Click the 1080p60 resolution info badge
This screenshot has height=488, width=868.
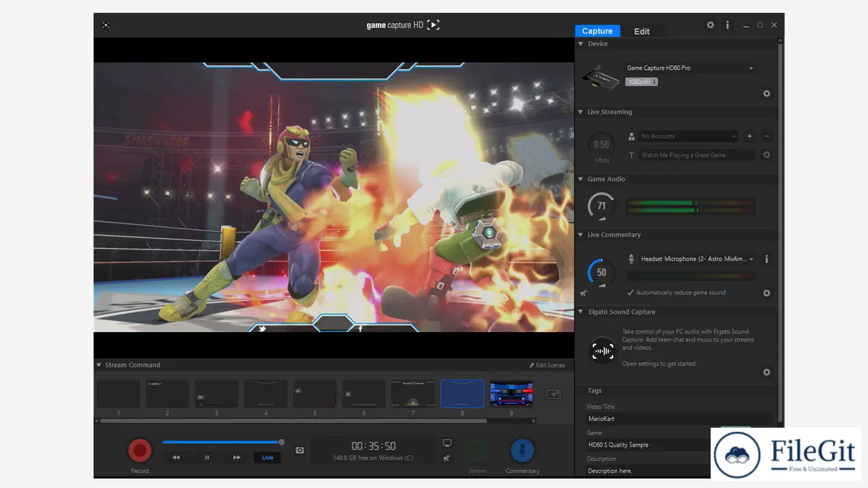[642, 82]
